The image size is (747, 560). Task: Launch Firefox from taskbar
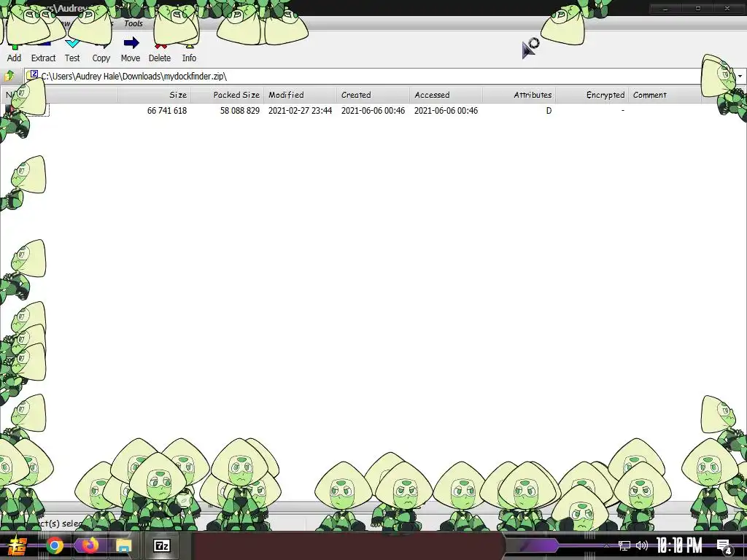point(90,545)
